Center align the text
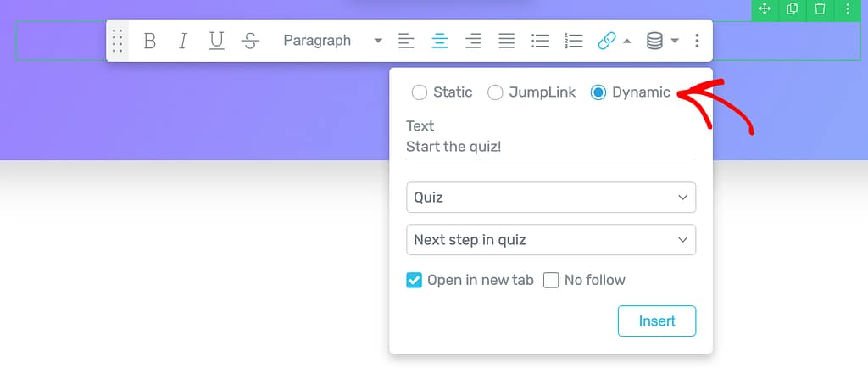 [x=439, y=41]
